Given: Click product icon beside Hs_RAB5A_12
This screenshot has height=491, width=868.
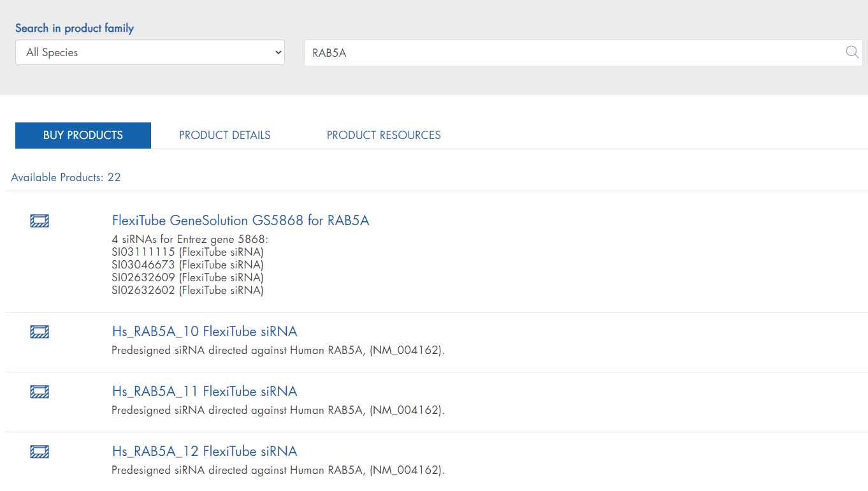Looking at the screenshot, I should 40,452.
